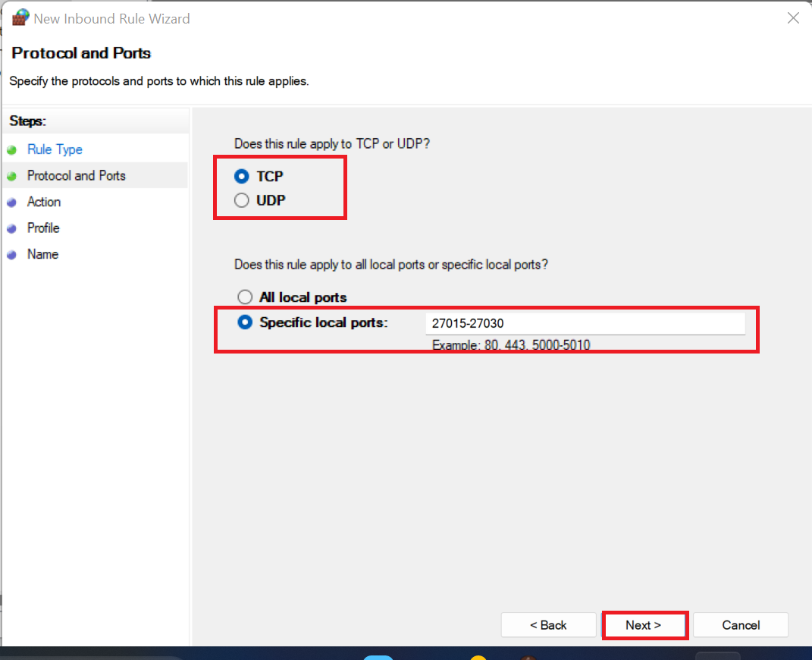Click the firewall wizard icon in title bar

pos(20,17)
